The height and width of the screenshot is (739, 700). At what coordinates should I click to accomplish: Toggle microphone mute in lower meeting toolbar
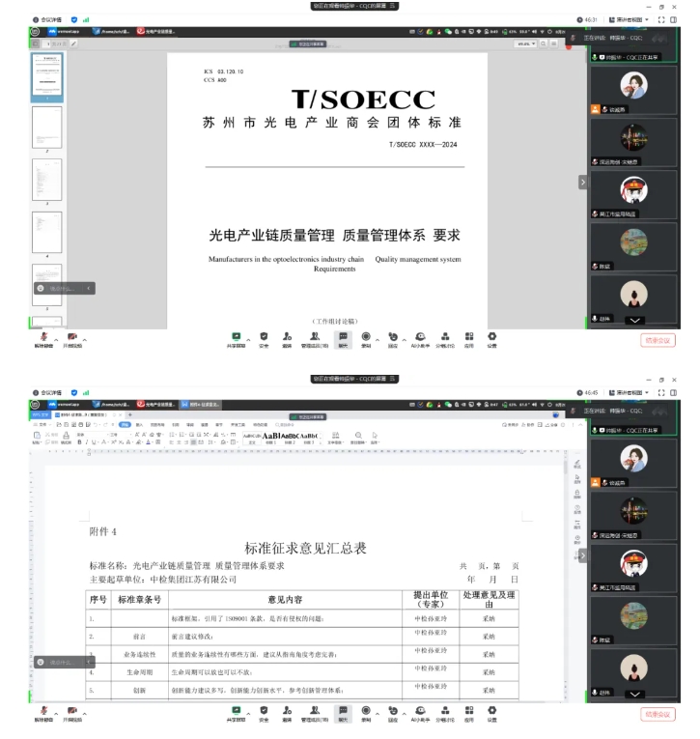click(43, 710)
